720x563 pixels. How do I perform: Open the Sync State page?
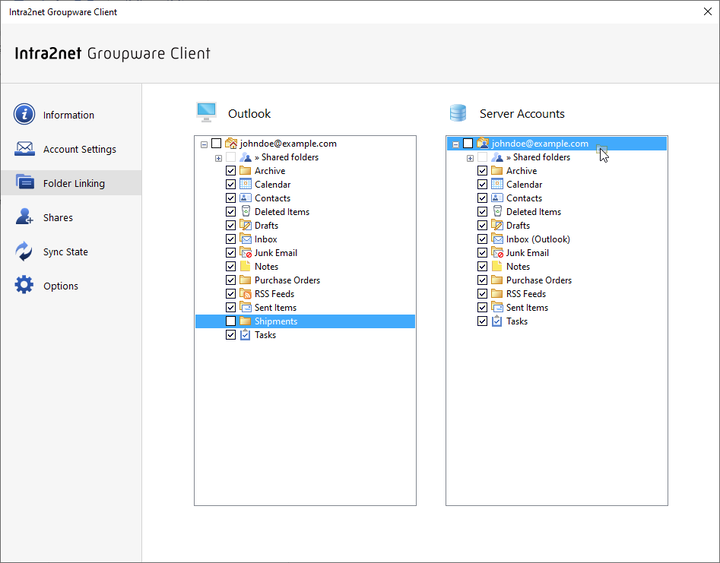click(71, 251)
